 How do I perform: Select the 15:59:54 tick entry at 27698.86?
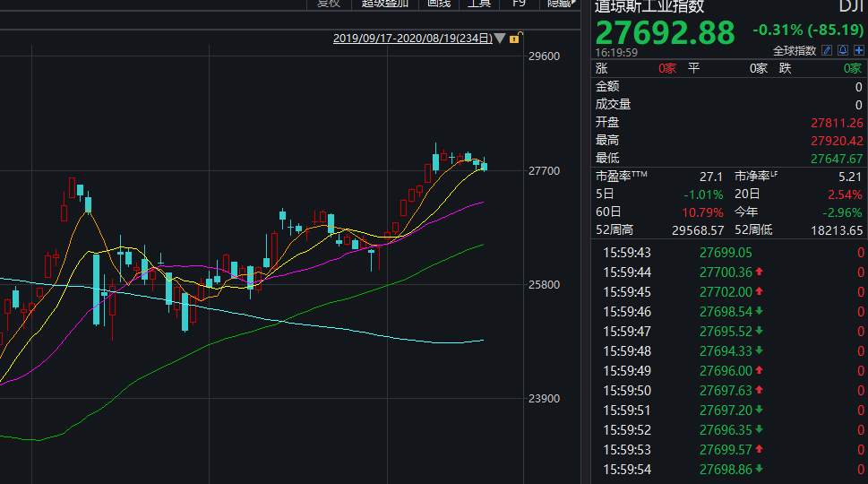(730, 469)
